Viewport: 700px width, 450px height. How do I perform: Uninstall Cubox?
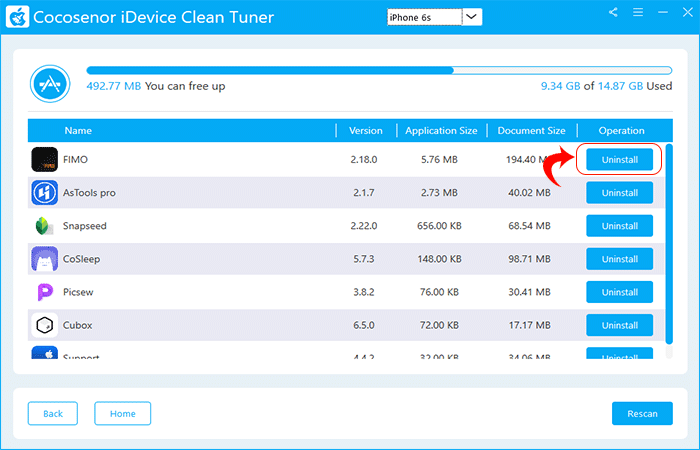[620, 325]
